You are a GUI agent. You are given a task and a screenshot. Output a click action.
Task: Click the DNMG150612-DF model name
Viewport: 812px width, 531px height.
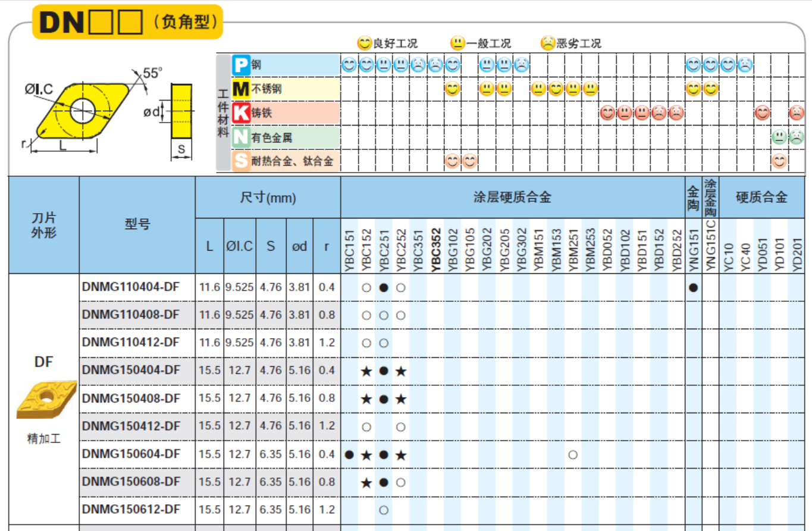coord(131,510)
